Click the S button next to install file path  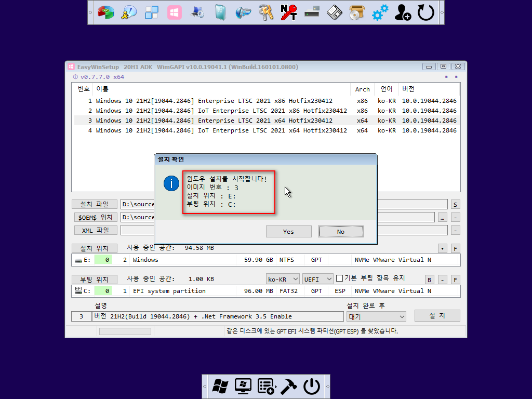(455, 204)
